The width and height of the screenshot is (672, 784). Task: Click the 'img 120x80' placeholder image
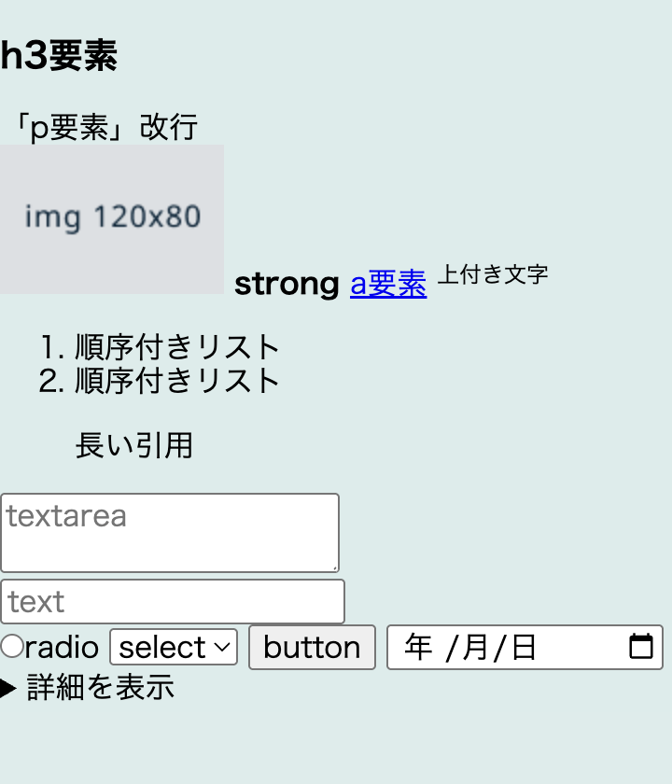[112, 219]
